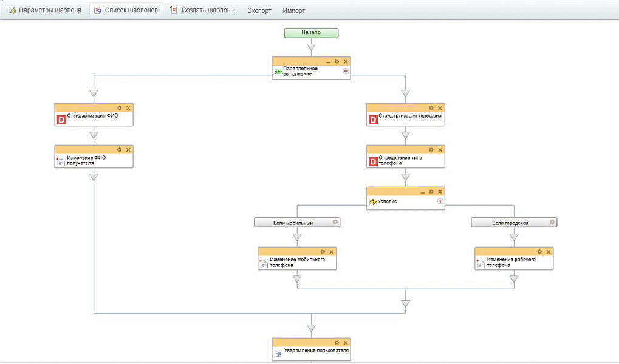Screen dimensions: 619x364
Task: Click gear icon on Если мобильный branch
Action: tap(335, 222)
